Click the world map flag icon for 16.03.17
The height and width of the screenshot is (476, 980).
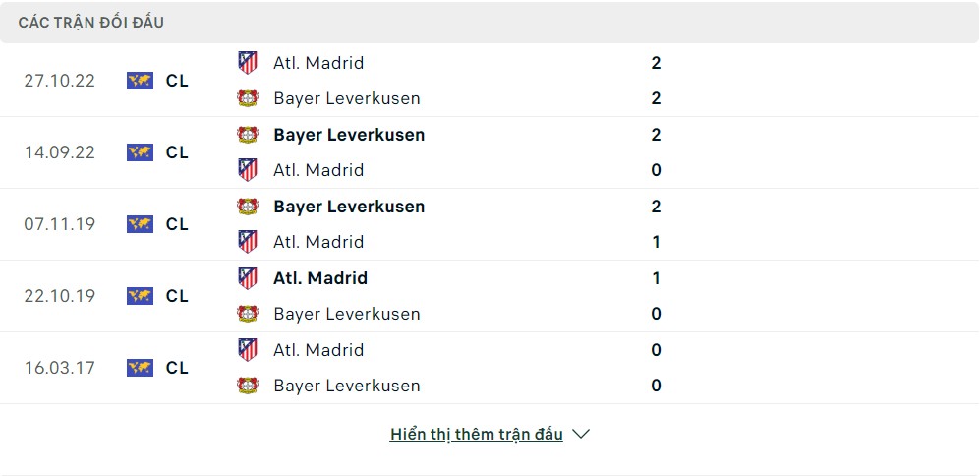click(140, 368)
